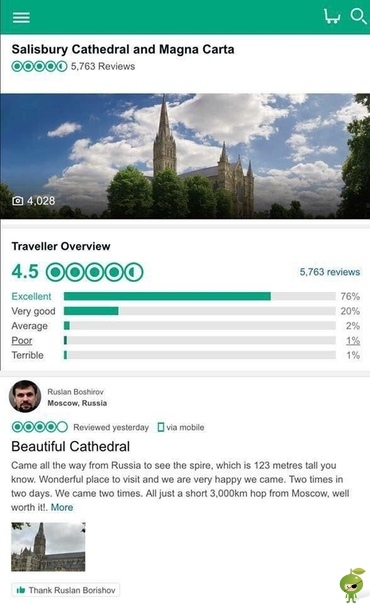
Task: Open the Beautiful Cathedral review title
Action: click(x=70, y=446)
